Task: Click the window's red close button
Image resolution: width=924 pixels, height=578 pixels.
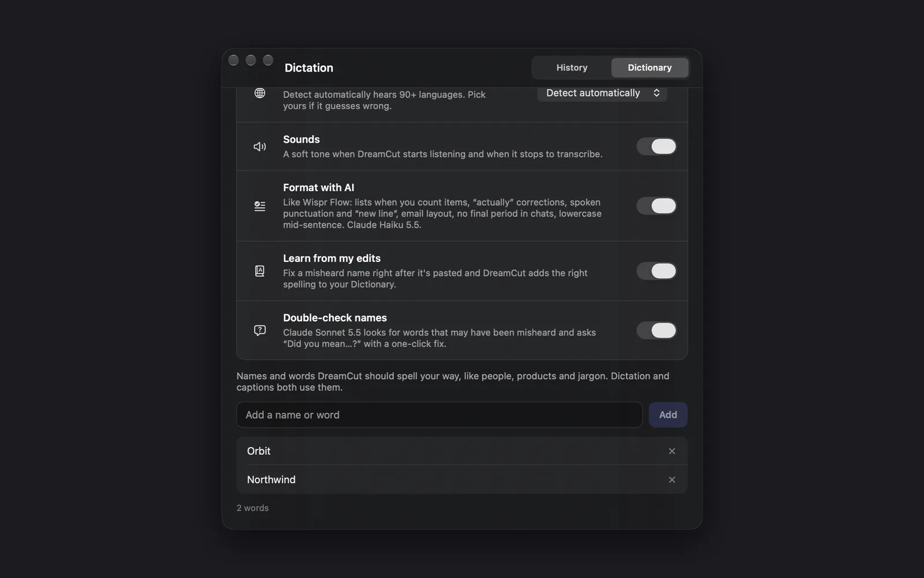Action: point(233,60)
